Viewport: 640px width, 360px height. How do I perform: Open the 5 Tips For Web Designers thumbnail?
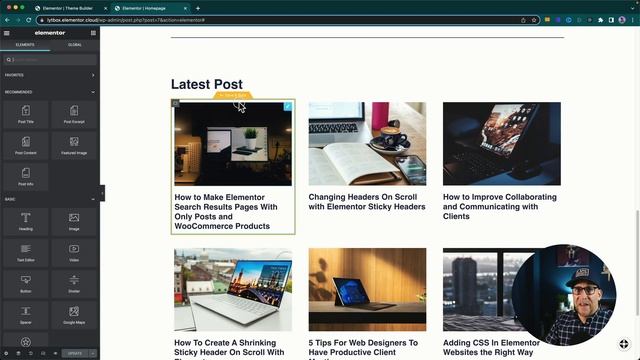[367, 289]
